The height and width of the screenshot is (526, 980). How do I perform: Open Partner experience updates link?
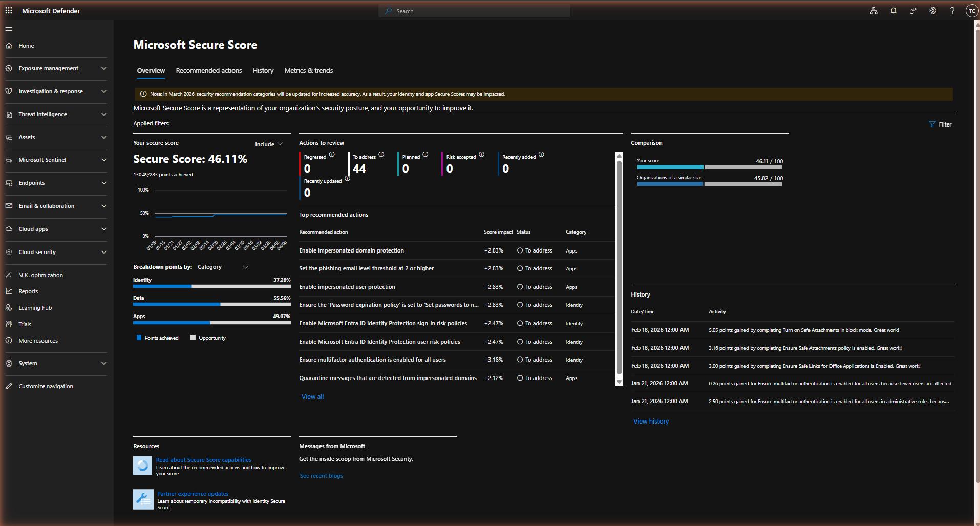(x=193, y=494)
